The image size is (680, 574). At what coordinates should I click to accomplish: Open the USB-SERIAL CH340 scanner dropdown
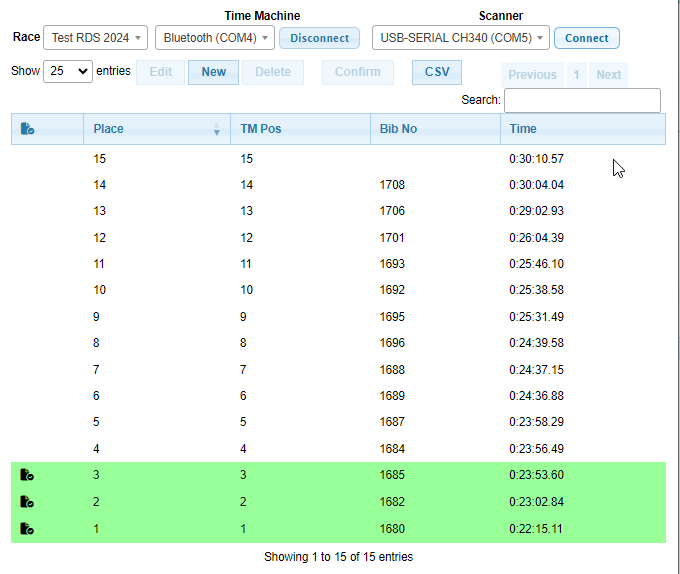point(461,38)
